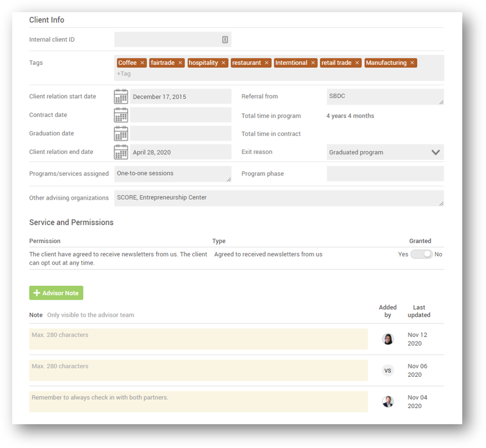The width and height of the screenshot is (486, 448).
Task: Open calendar for Client relation end date
Action: coord(121,152)
